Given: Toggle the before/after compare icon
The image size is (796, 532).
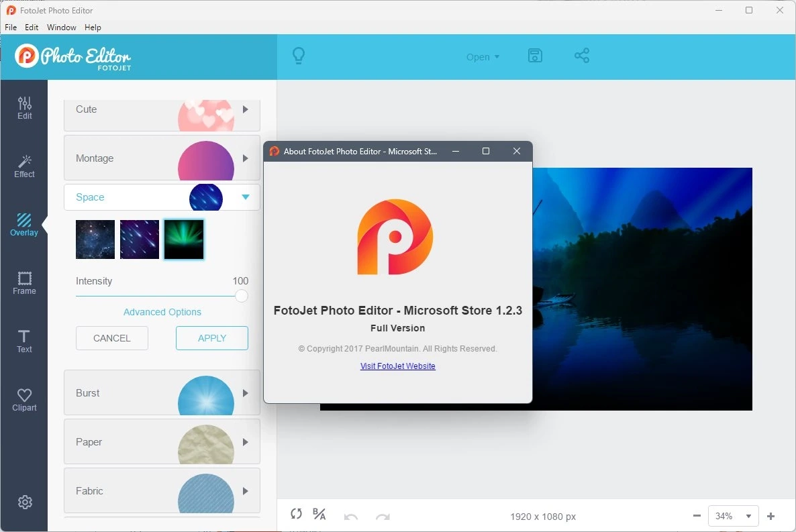Looking at the screenshot, I should [319, 515].
